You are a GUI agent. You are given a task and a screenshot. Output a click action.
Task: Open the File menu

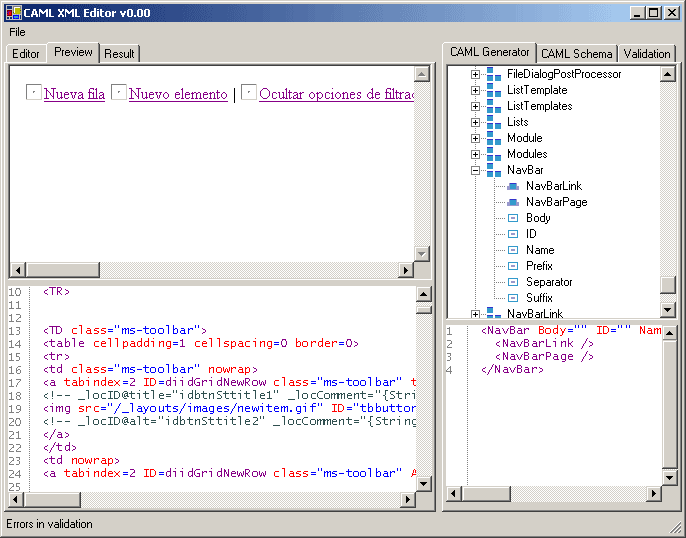click(x=17, y=32)
